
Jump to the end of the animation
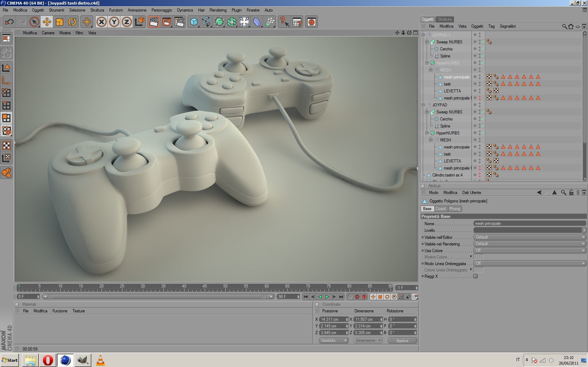[341, 297]
